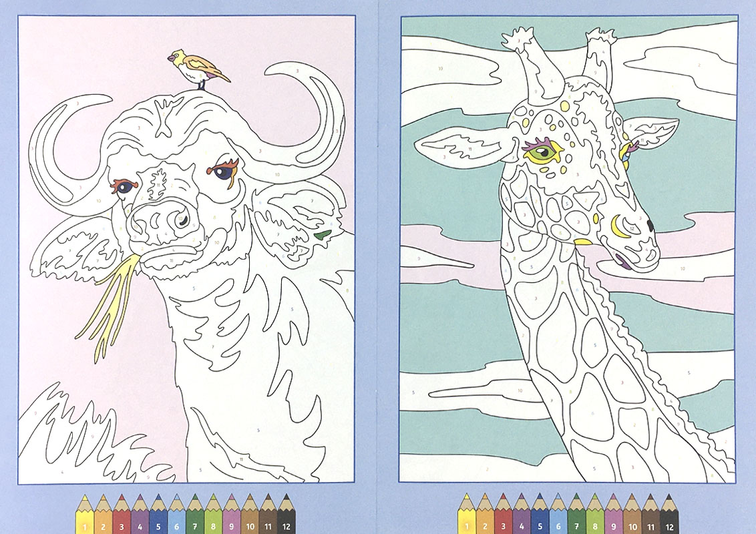Image resolution: width=756 pixels, height=534 pixels.
Task: Click brown pencil 11 below the giraffe picture
Action: (x=650, y=514)
